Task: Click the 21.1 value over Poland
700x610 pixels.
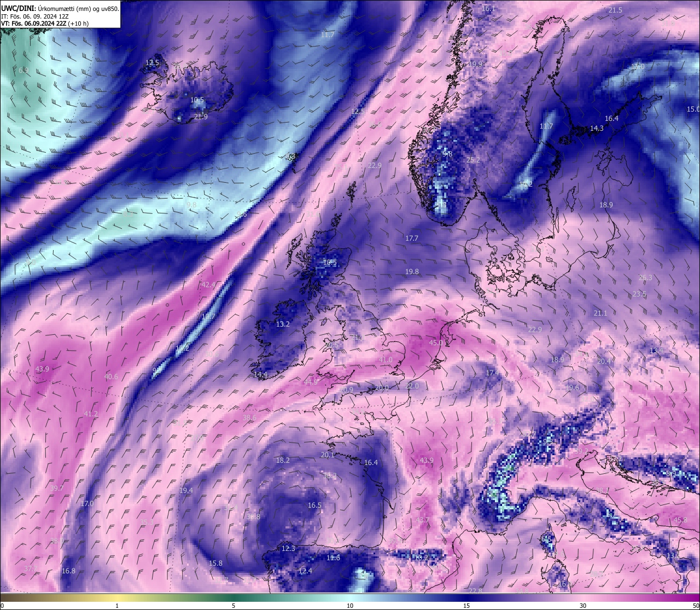Action: tap(600, 313)
